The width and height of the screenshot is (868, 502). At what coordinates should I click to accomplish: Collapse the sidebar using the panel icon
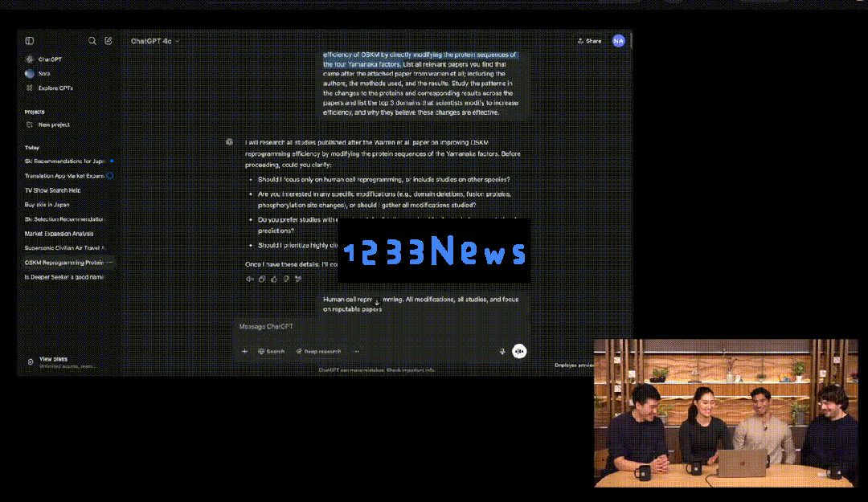30,40
